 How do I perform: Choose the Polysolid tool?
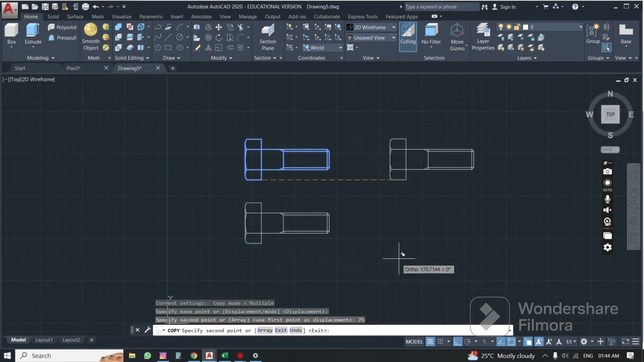click(62, 27)
